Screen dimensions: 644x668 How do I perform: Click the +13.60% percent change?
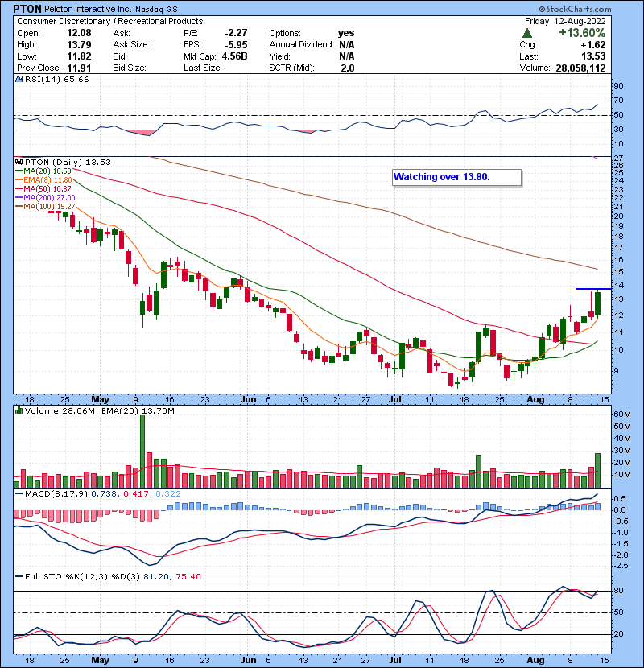(x=582, y=33)
